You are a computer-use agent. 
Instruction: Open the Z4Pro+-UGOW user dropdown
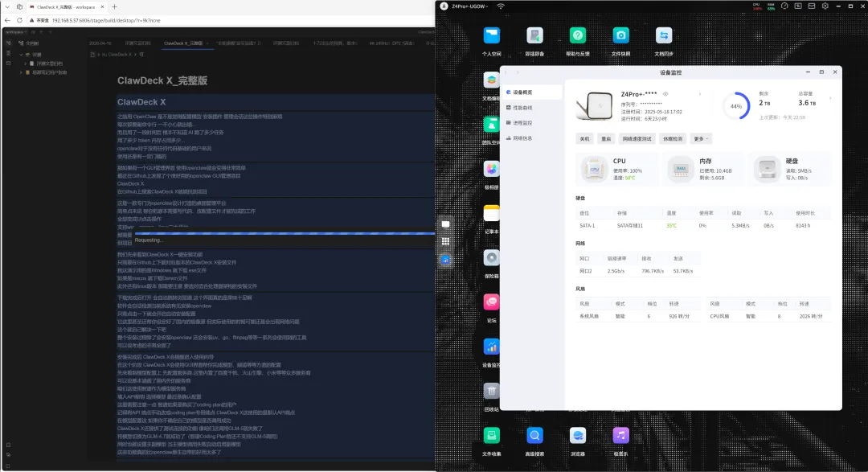(470, 6)
